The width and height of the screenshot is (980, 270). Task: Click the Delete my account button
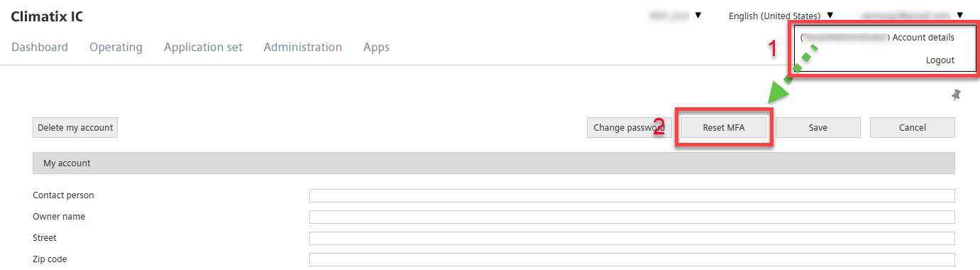[x=75, y=128]
